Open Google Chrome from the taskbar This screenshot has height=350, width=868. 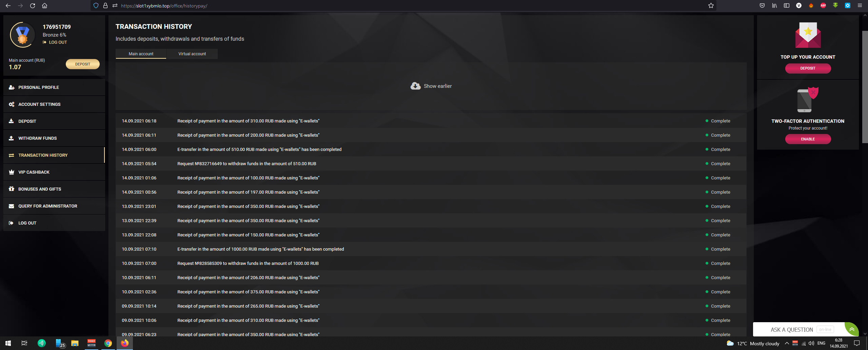pyautogui.click(x=108, y=343)
